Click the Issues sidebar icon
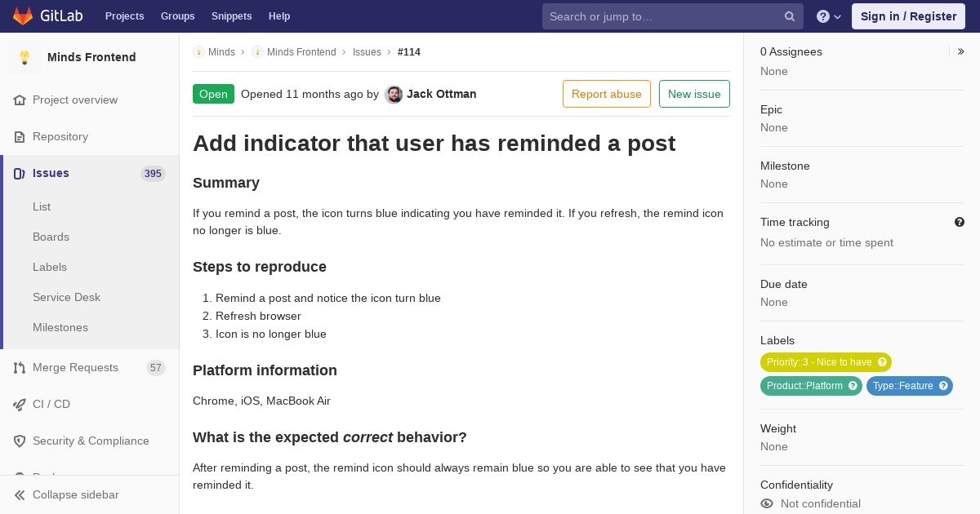This screenshot has width=980, height=514. 20,173
